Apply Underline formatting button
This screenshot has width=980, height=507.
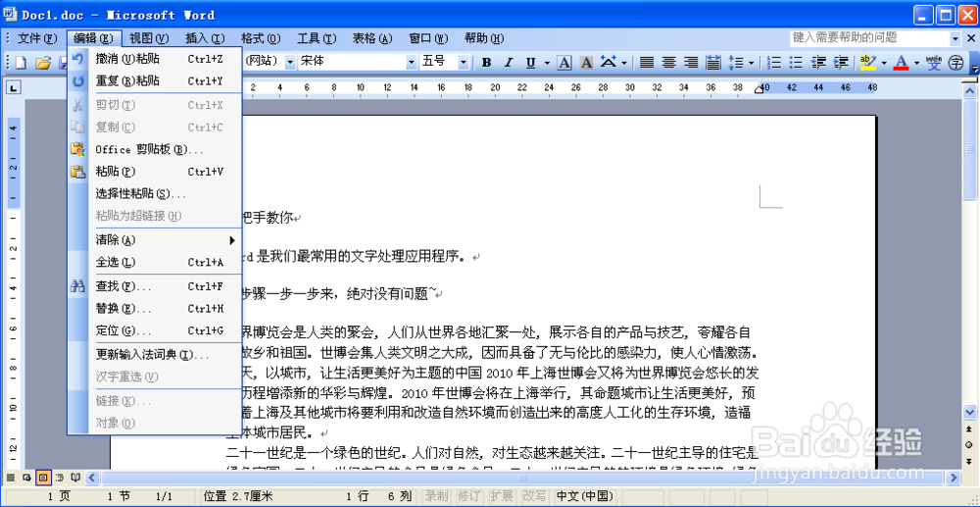(x=530, y=63)
